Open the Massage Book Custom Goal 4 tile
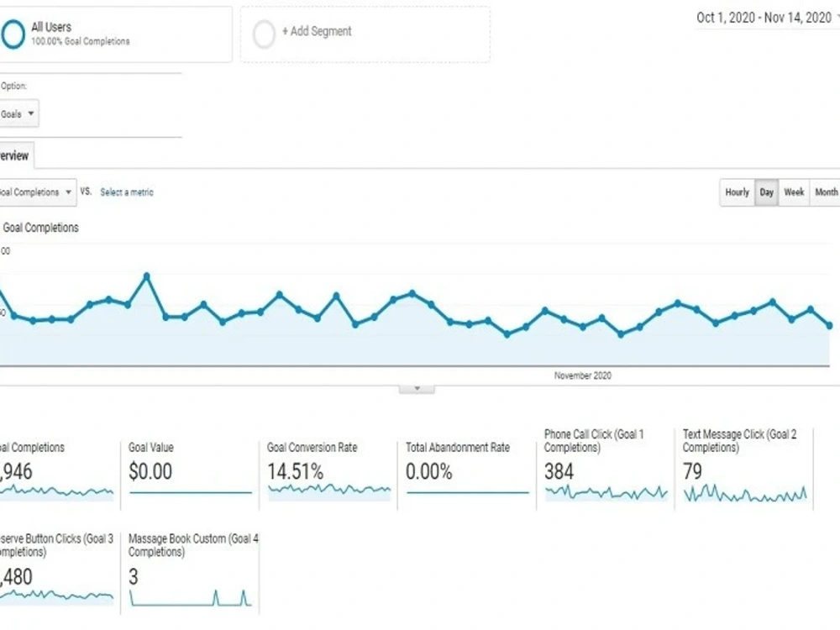Image resolution: width=840 pixels, height=630 pixels. click(192, 572)
